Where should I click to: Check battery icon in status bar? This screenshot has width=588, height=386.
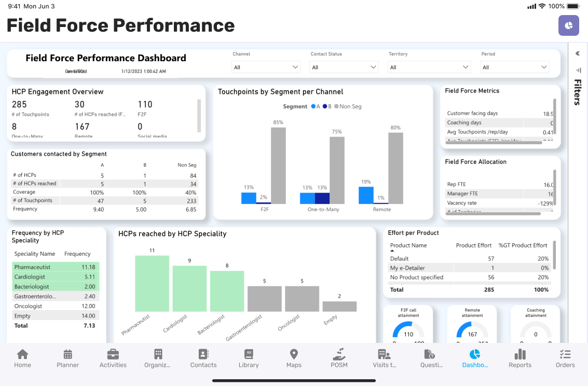click(573, 6)
